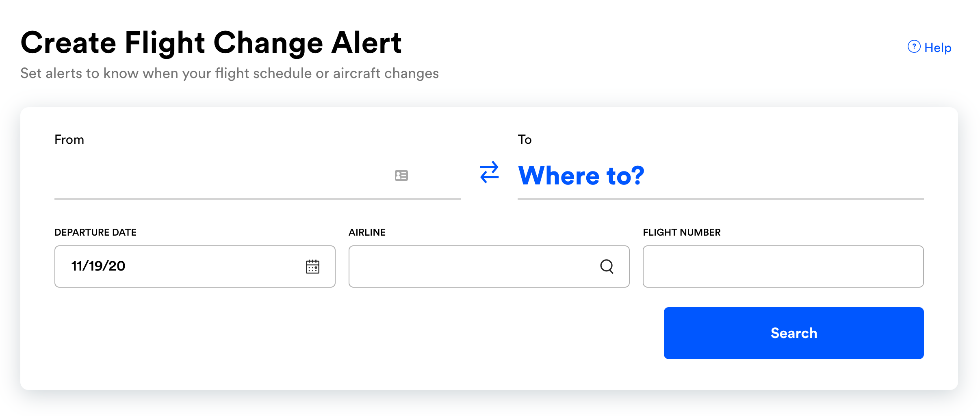Click the Flight Number input box
Screen dimensions: 980x416
point(783,266)
